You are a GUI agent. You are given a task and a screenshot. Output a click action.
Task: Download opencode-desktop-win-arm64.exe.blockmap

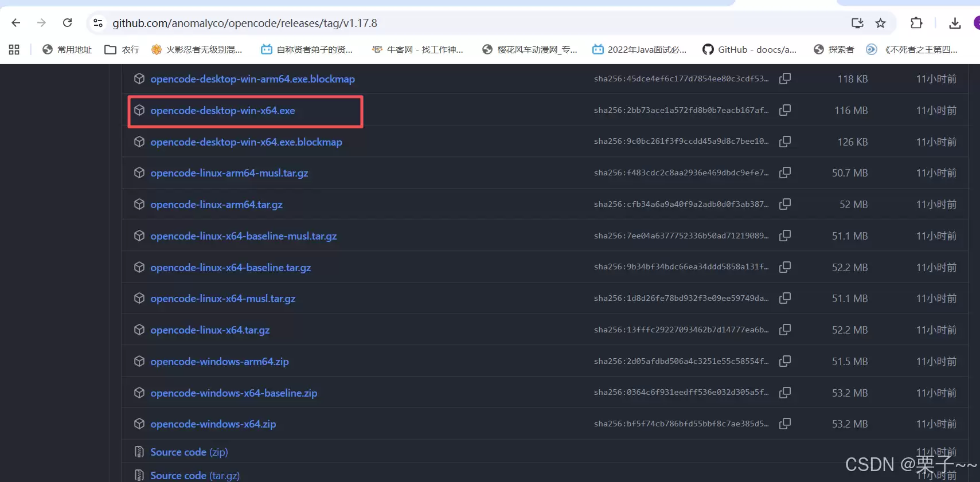tap(252, 79)
